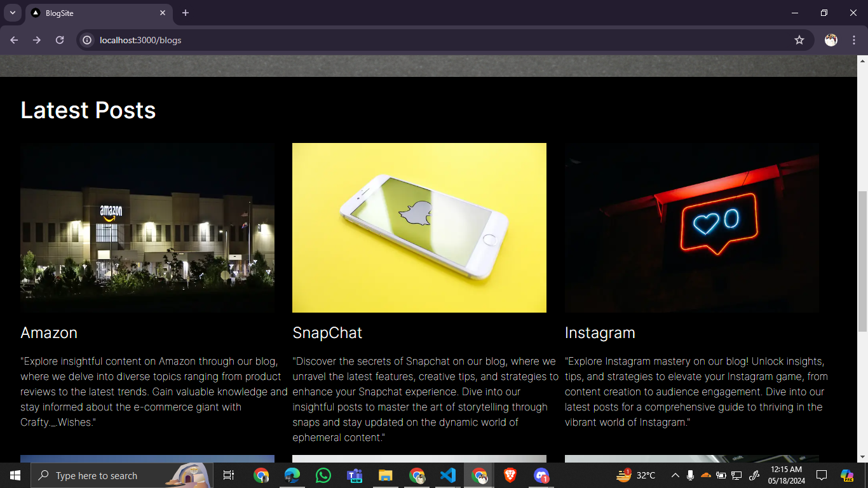The width and height of the screenshot is (868, 488).
Task: Open the first Chrome taskbar icon
Action: click(261, 475)
